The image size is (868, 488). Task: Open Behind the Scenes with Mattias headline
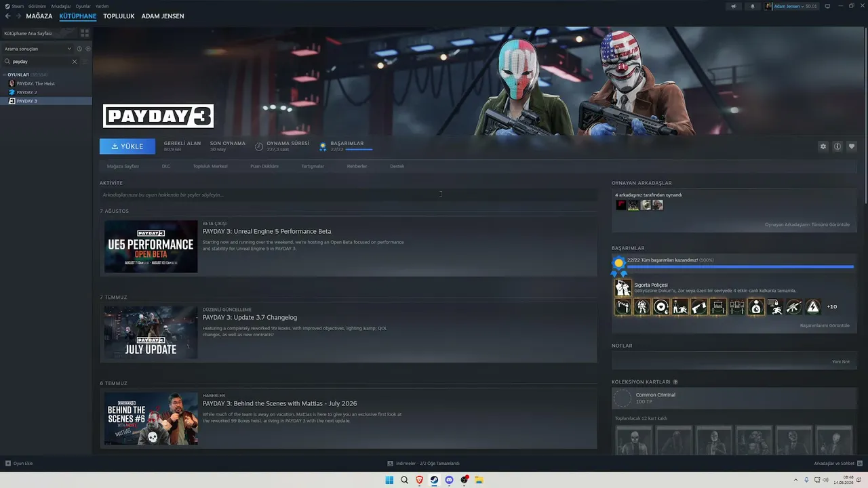(279, 403)
